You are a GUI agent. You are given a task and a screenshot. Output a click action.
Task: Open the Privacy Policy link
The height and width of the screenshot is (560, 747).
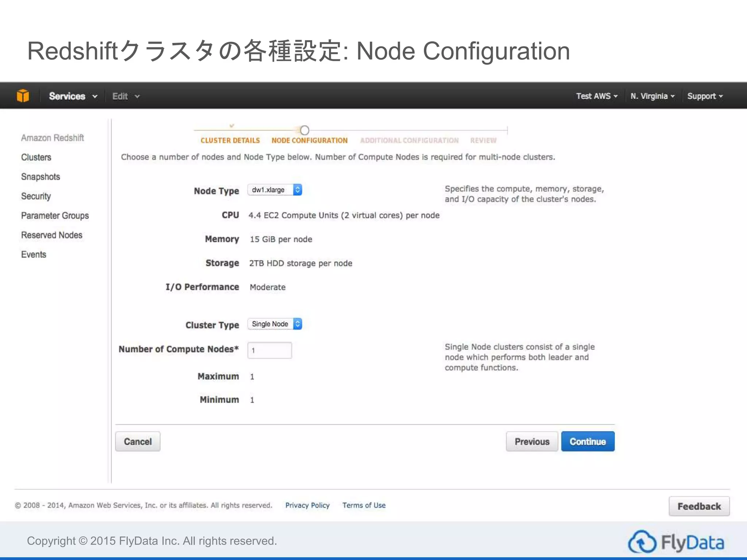pos(307,505)
